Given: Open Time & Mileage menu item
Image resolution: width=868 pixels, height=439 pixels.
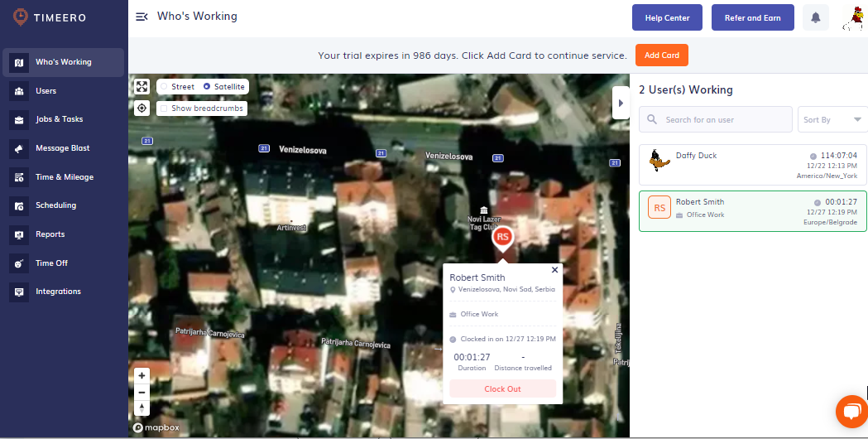Looking at the screenshot, I should click(x=63, y=176).
